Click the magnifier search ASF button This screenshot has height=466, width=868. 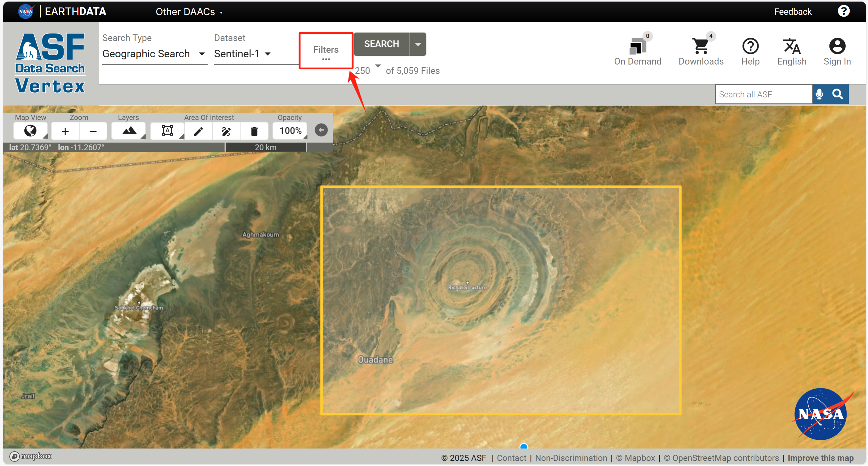tap(838, 94)
